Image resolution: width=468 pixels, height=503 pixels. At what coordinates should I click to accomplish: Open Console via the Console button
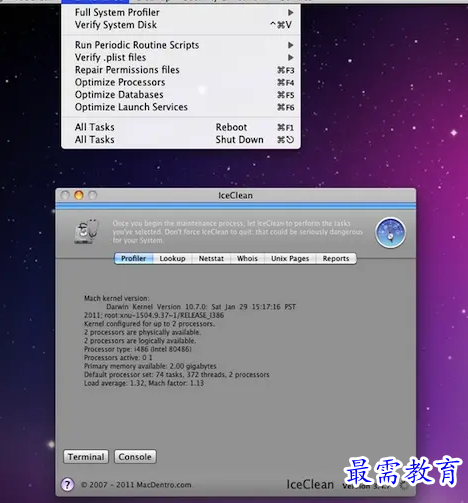click(x=135, y=457)
